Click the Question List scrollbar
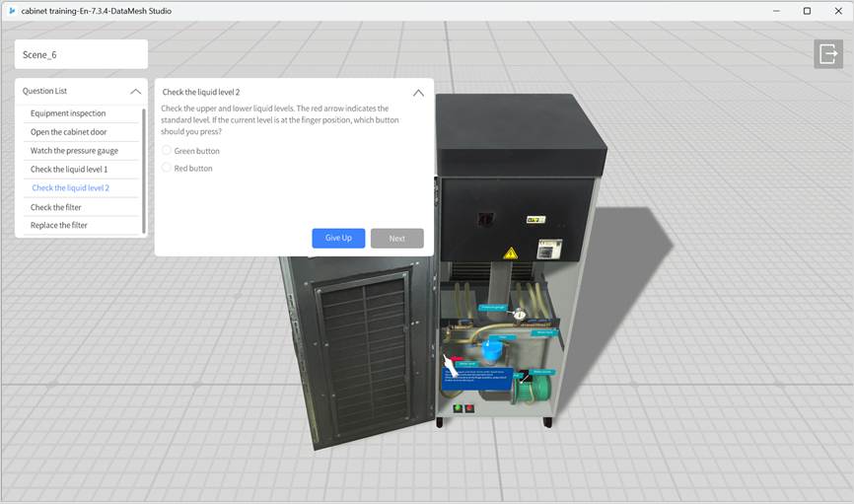854x504 pixels. coord(145,168)
